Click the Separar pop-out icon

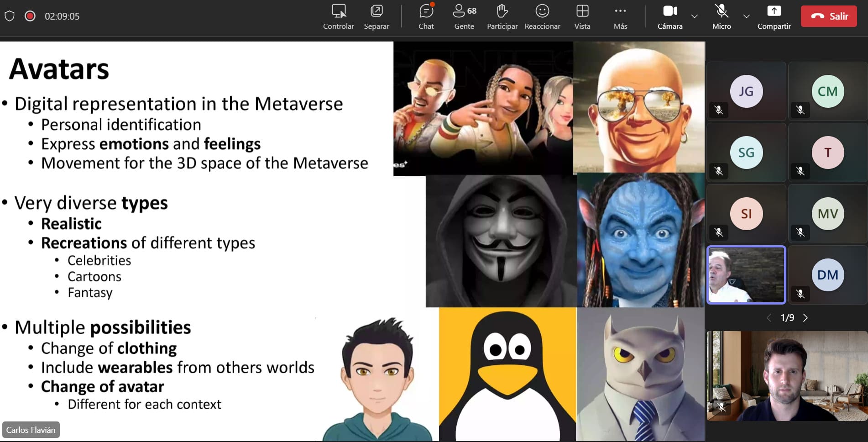[376, 11]
